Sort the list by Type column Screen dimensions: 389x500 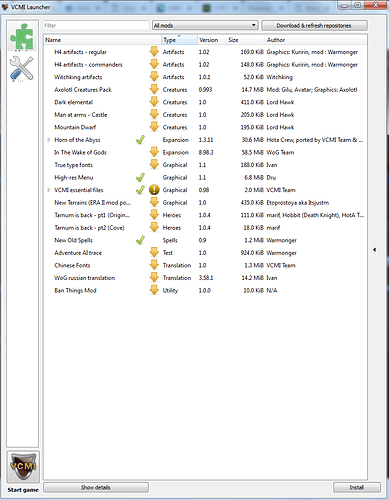tap(179, 40)
